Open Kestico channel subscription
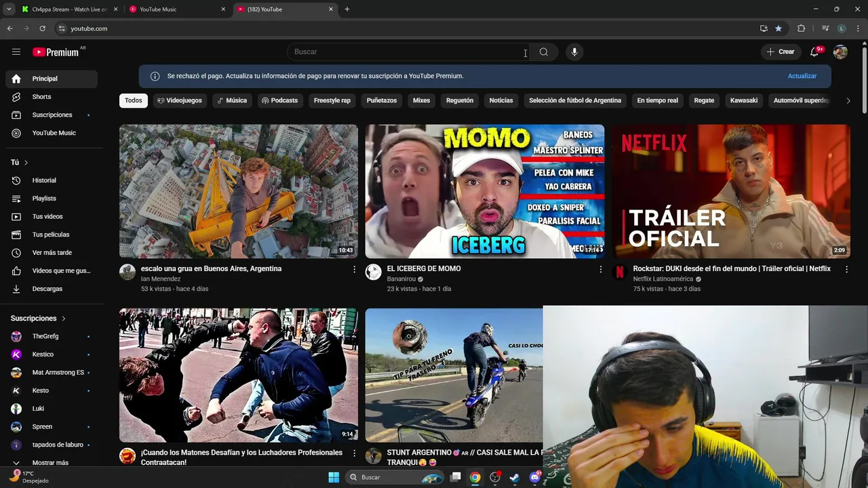 pyautogui.click(x=52, y=354)
